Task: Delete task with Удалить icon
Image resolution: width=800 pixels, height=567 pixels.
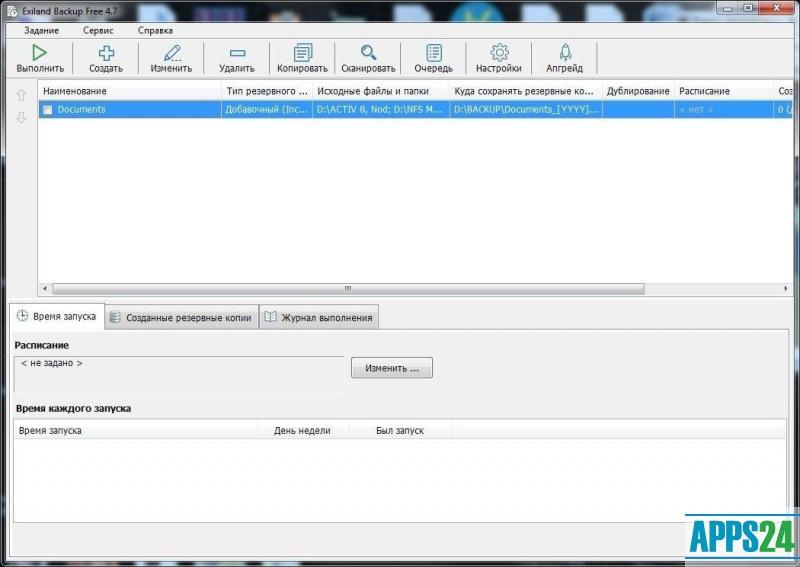Action: 237,54
